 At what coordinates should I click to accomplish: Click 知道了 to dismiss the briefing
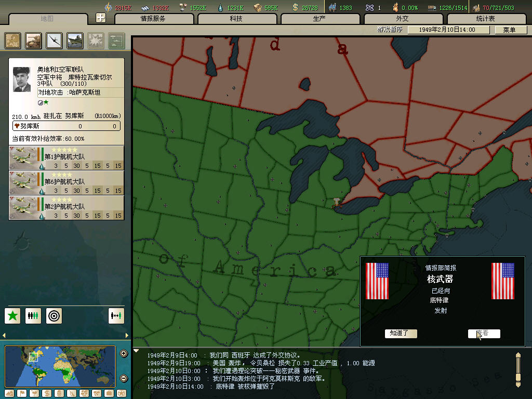401,334
